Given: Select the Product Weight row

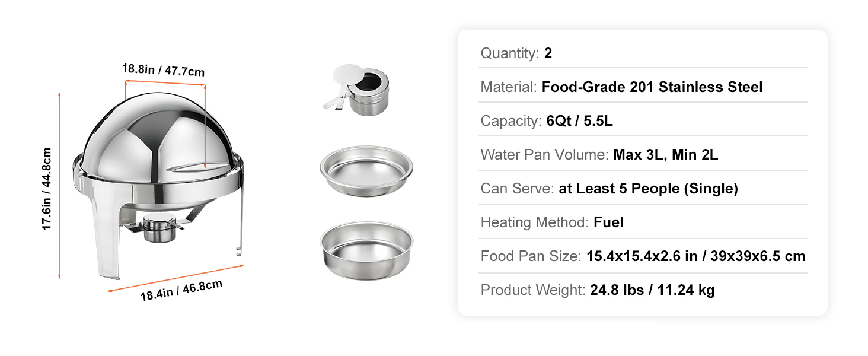Looking at the screenshot, I should (643, 290).
